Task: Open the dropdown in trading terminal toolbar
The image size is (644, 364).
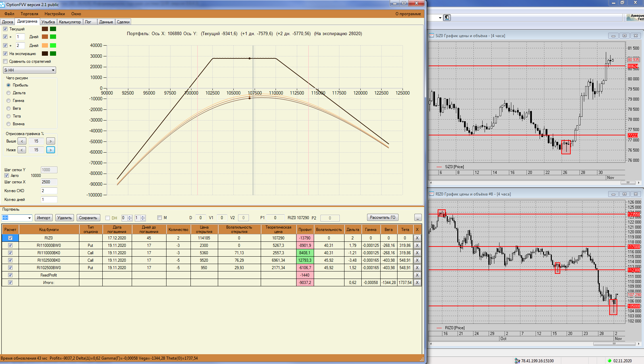Action: (440, 18)
